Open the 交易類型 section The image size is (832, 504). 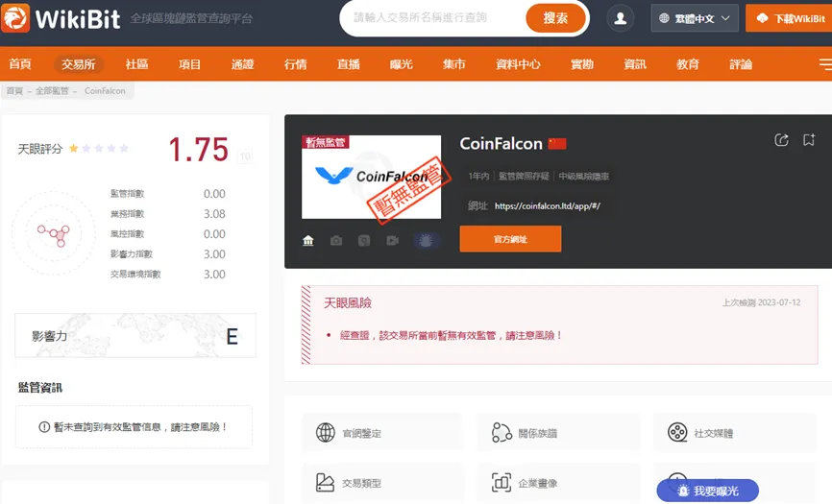pyautogui.click(x=382, y=483)
